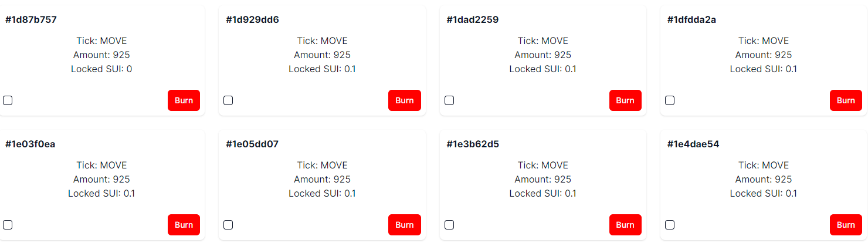Burn inscription #1d929dd6
Viewport: 868px width, 243px height.
tap(404, 100)
